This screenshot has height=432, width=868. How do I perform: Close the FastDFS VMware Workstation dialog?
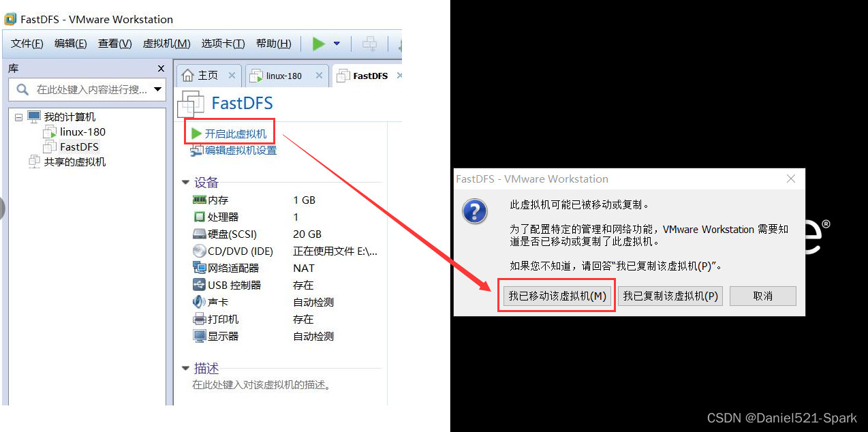(791, 179)
